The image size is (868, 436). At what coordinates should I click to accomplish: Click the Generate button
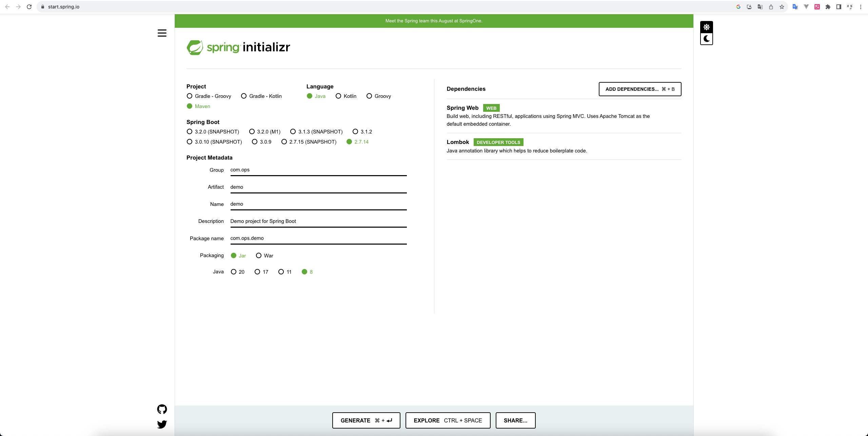click(x=366, y=420)
